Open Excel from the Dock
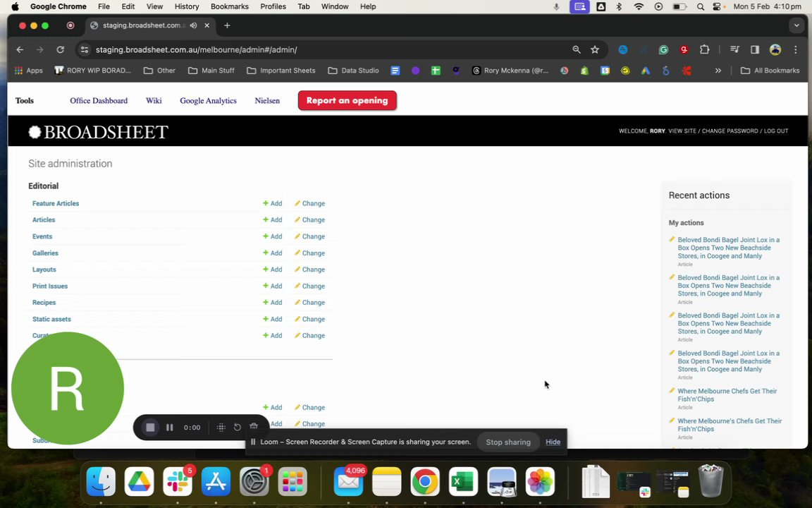 pyautogui.click(x=463, y=482)
